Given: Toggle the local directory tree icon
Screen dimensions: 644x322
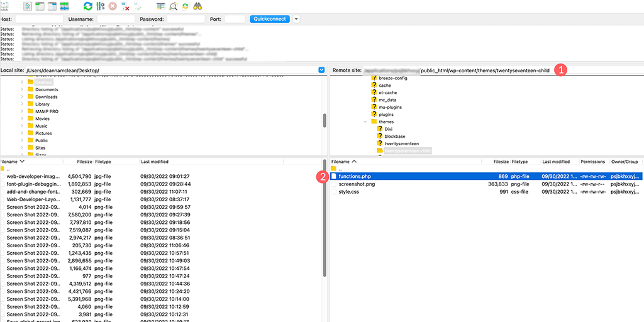Looking at the screenshot, I should coord(40,6).
